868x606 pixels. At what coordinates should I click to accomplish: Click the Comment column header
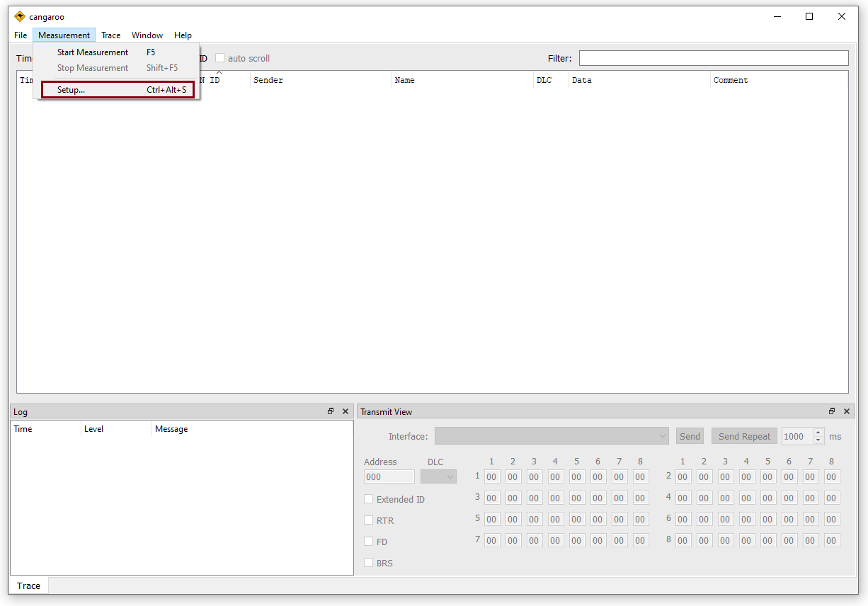click(x=779, y=80)
